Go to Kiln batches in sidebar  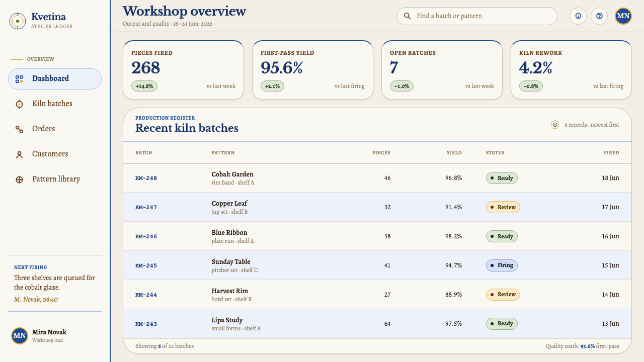point(55,104)
